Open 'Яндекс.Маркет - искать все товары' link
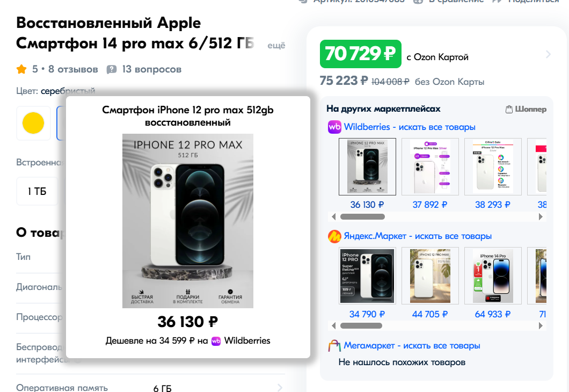 [418, 236]
